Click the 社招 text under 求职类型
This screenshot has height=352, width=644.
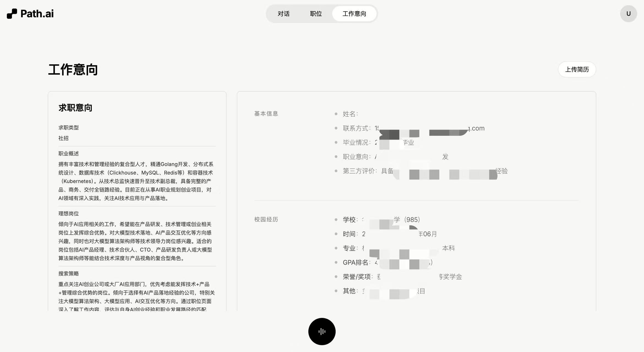(63, 138)
